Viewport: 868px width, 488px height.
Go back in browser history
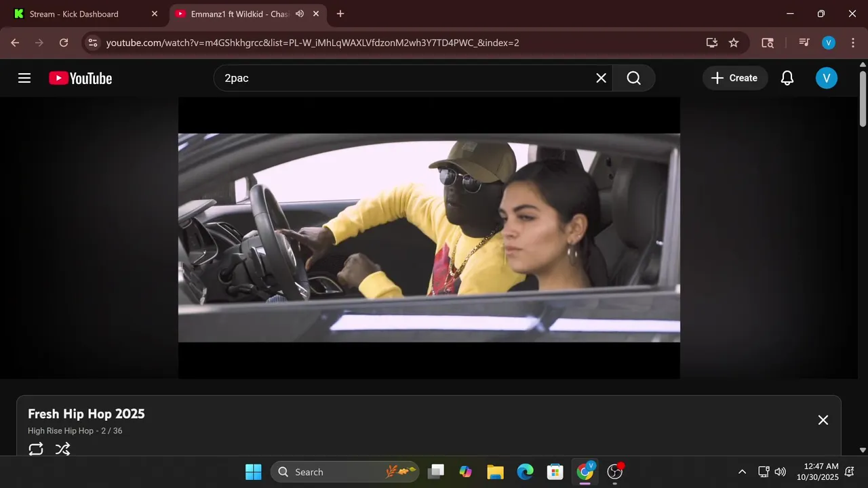(15, 43)
